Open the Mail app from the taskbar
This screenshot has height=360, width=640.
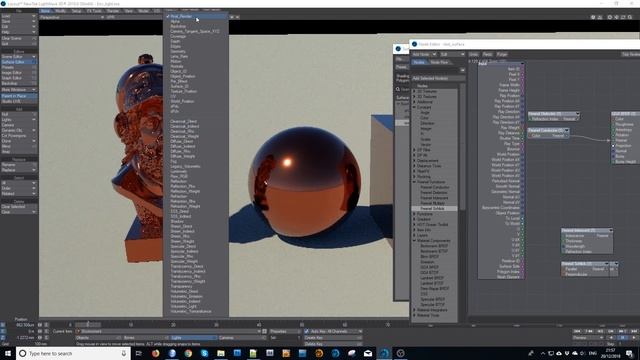coord(368,353)
